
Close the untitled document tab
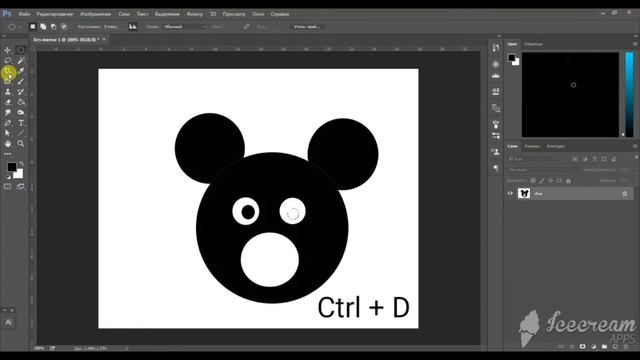tap(104, 39)
